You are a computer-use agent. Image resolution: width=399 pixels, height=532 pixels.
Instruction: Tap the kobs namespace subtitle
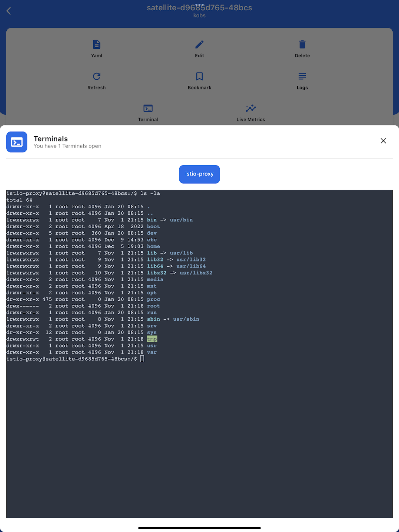click(199, 16)
